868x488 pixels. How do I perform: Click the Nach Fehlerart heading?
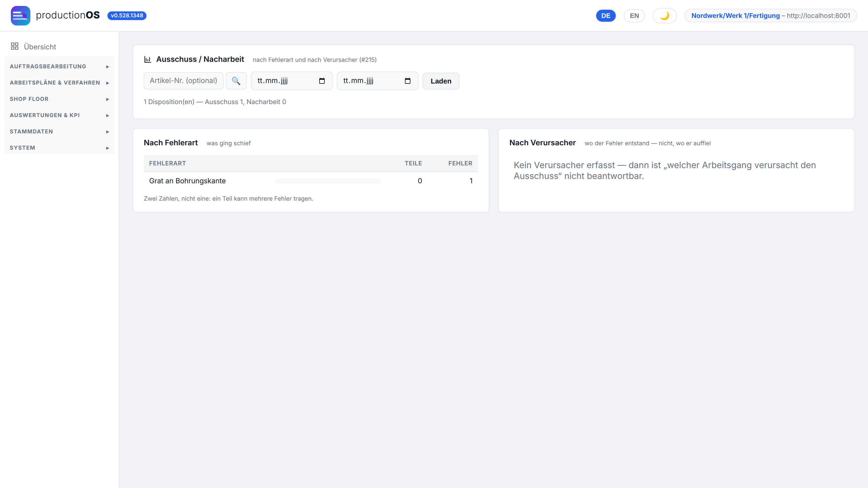(x=171, y=143)
